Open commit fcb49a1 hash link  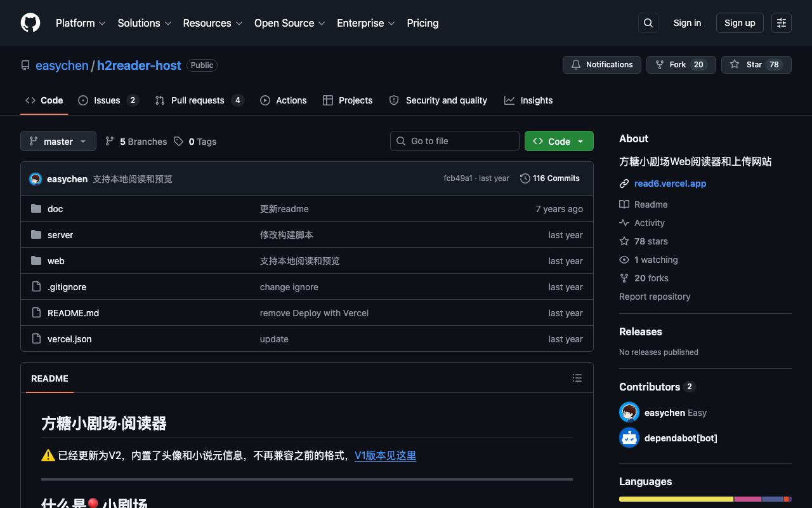458,178
